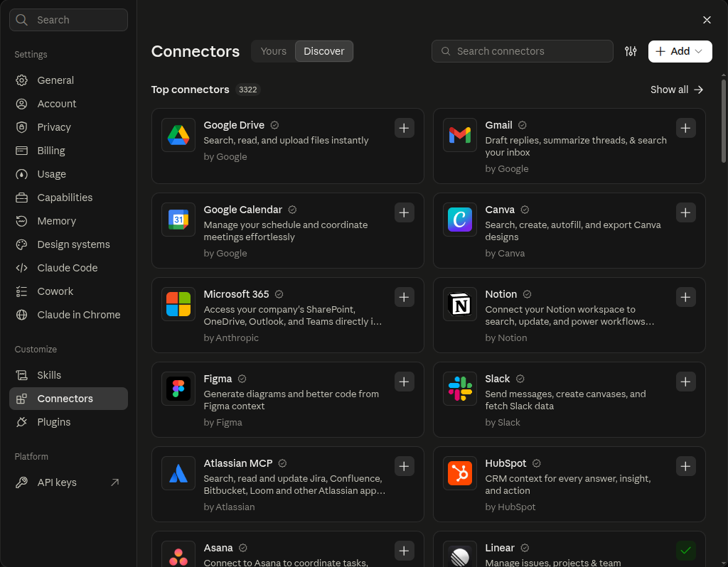Screen dimensions: 728x567
Task: Open the Skills section
Action: pyautogui.click(x=68, y=375)
